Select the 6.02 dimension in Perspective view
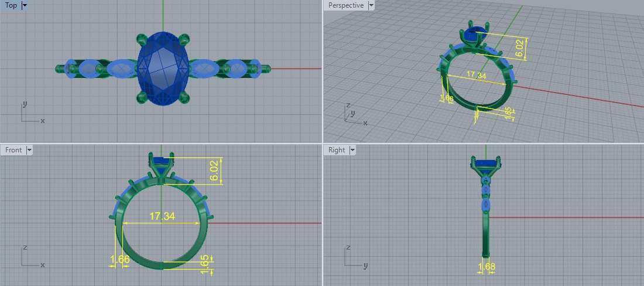This screenshot has width=644, height=286. point(519,48)
